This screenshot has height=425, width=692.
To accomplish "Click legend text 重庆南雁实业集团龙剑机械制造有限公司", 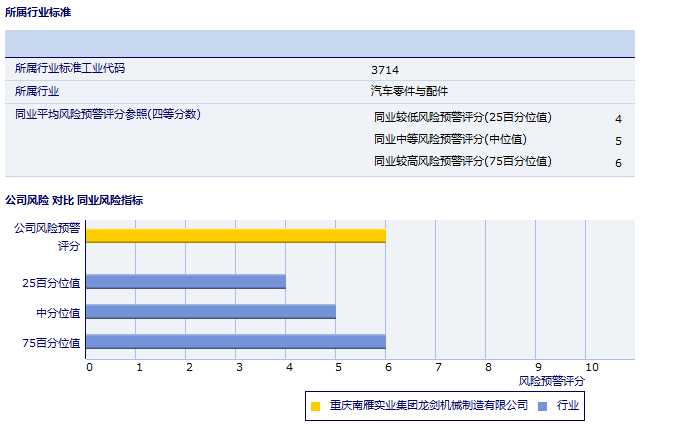I will (428, 405).
